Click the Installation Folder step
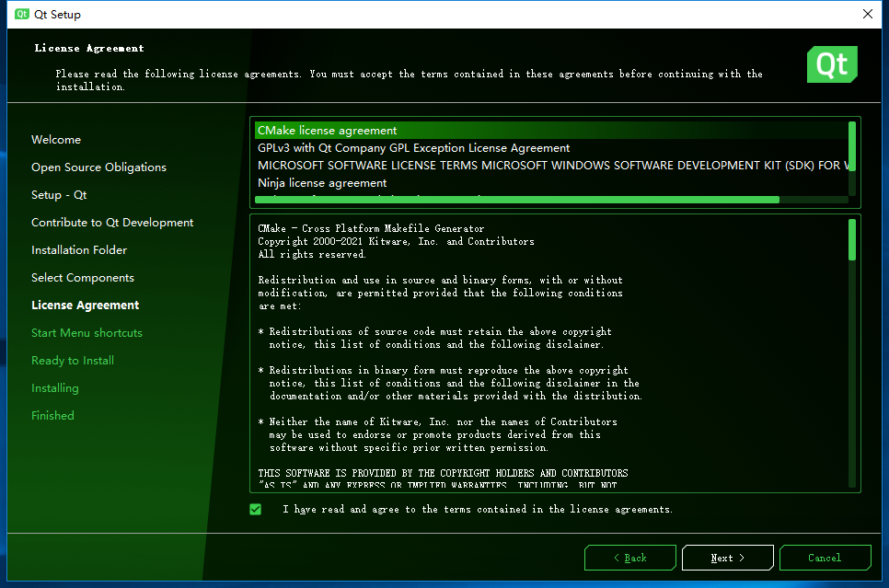Viewport: 889px width, 588px height. click(x=79, y=250)
